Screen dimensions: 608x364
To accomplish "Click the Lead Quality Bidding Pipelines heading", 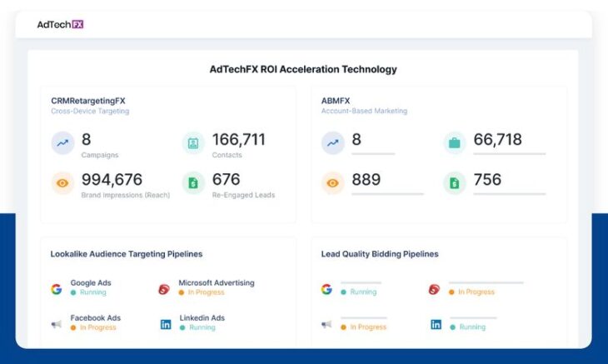I will pyautogui.click(x=379, y=254).
